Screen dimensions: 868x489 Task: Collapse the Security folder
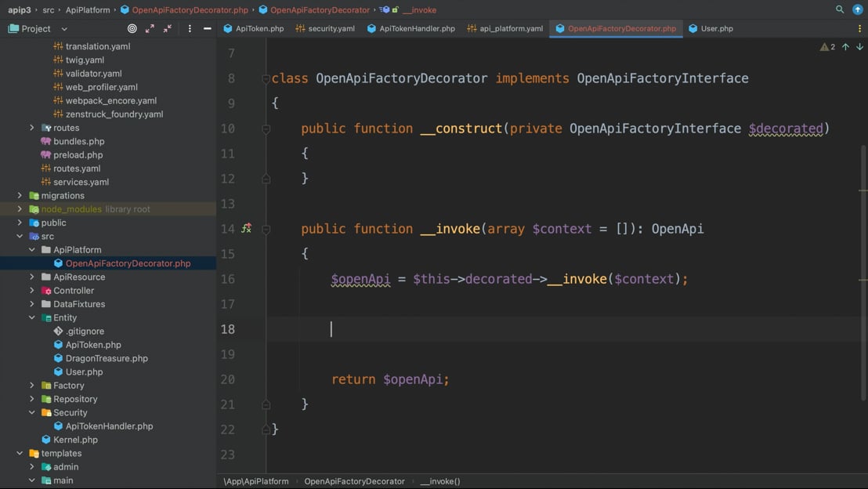(31, 412)
